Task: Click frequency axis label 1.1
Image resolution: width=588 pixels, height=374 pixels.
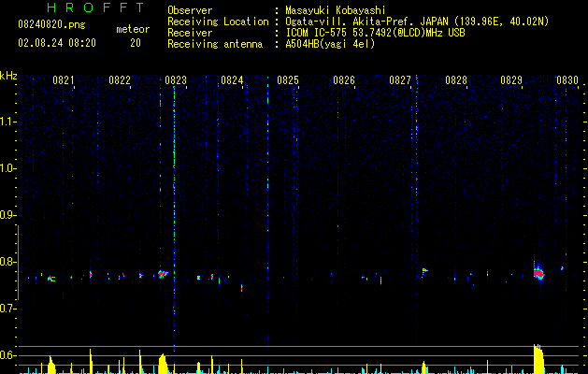Action: pyautogui.click(x=7, y=122)
